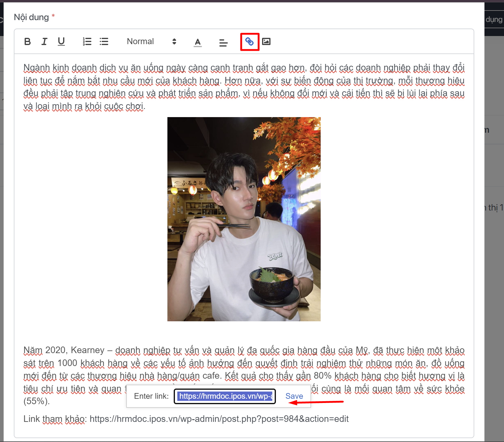
Task: Insert a numbered list
Action: [87, 41]
